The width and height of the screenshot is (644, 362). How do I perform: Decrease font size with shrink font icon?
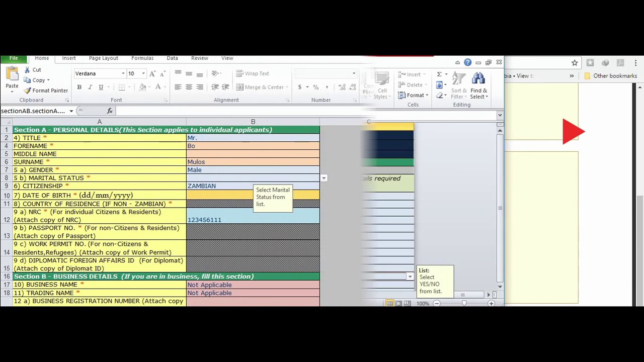coord(162,74)
